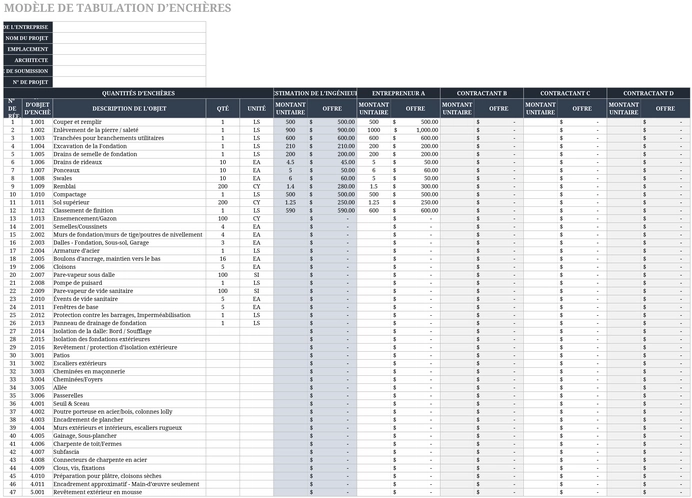Click the 'Armature d'acier' cell
This screenshot has height=498, width=692.
[129, 251]
